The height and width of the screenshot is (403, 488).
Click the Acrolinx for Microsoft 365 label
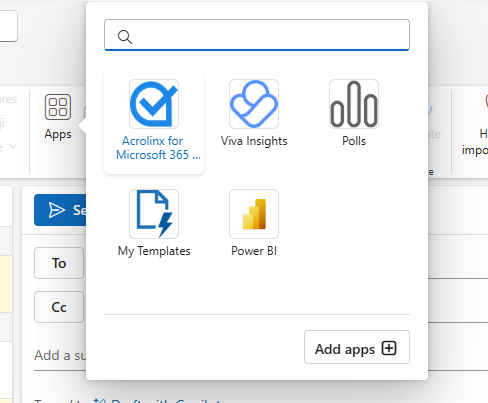pos(154,148)
